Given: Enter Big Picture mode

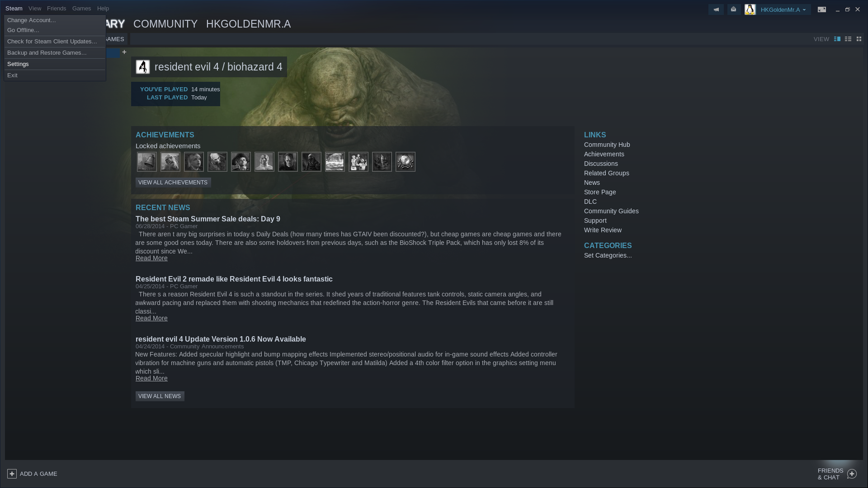Looking at the screenshot, I should pos(822,9).
